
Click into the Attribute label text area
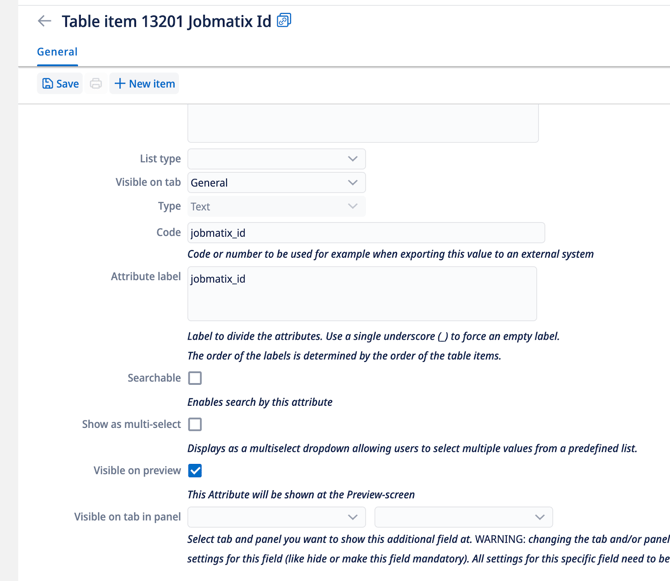point(362,294)
